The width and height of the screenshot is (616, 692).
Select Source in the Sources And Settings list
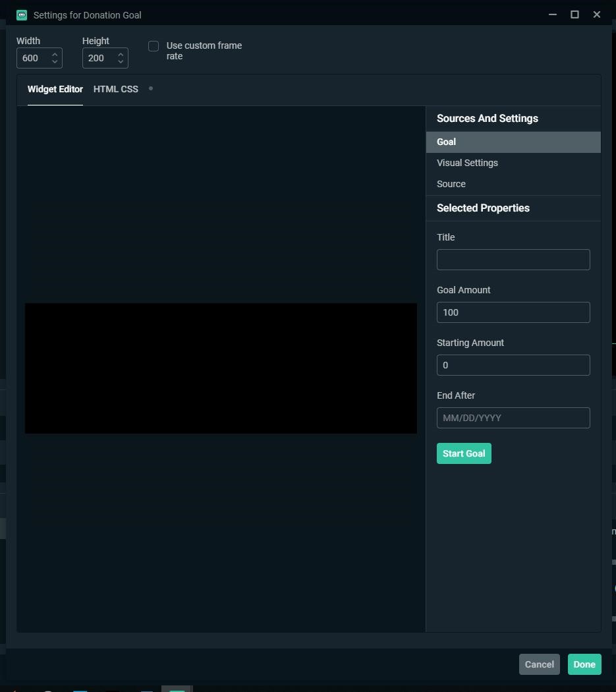451,184
